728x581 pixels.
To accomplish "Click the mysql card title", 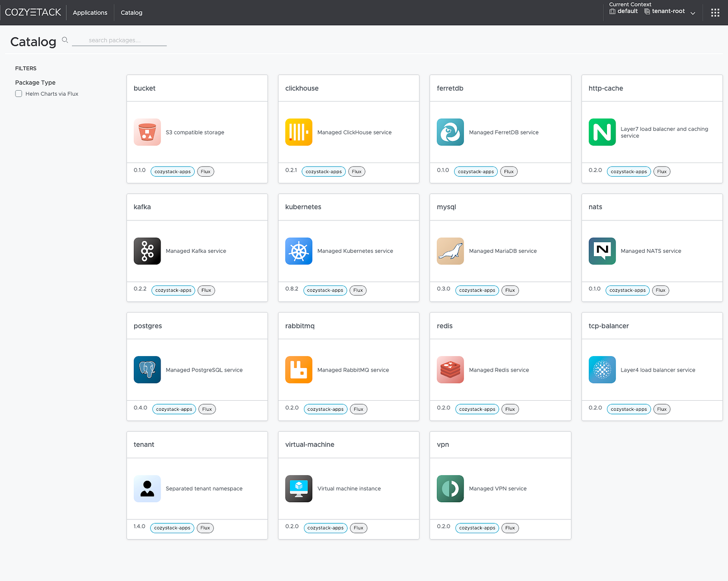I will [x=446, y=207].
